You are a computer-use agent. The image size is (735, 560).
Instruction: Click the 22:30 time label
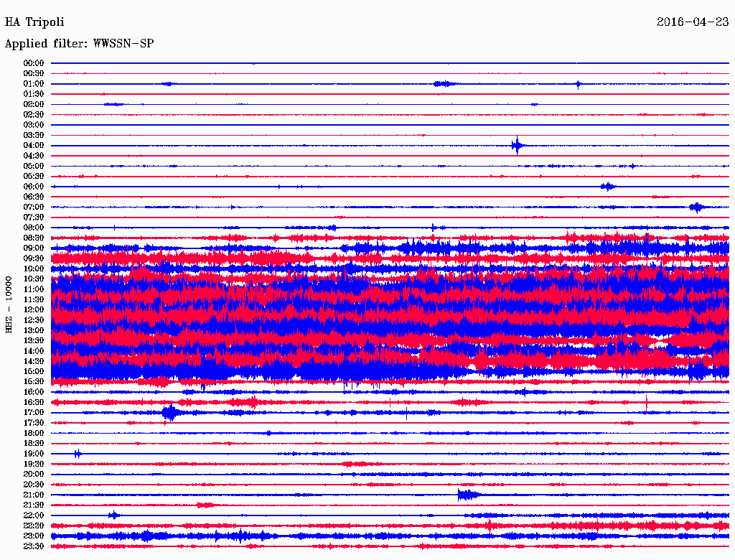34,526
